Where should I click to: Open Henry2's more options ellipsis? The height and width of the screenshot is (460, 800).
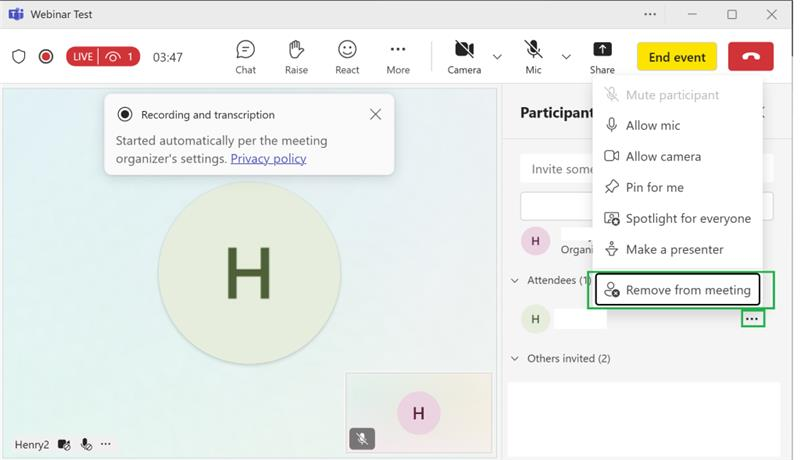[x=106, y=444]
